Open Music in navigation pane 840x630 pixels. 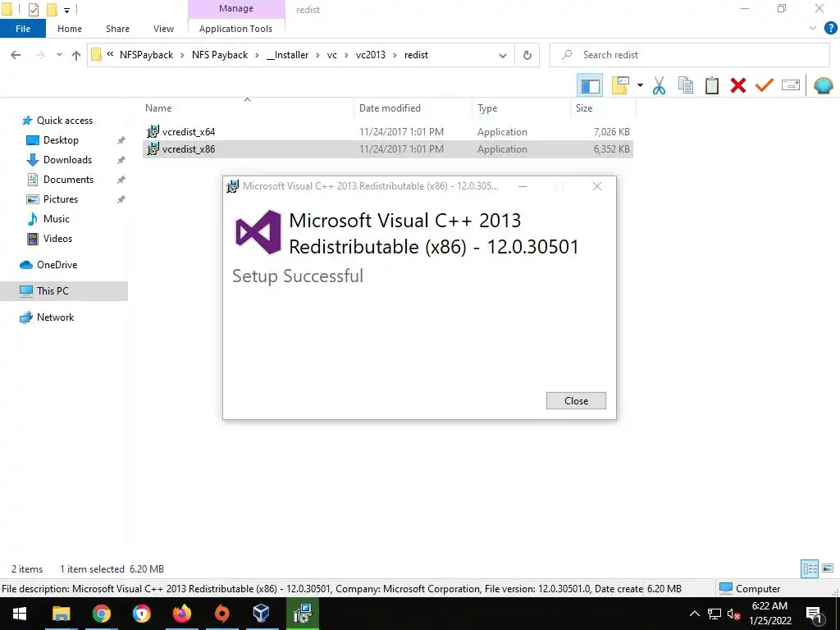pyautogui.click(x=57, y=219)
